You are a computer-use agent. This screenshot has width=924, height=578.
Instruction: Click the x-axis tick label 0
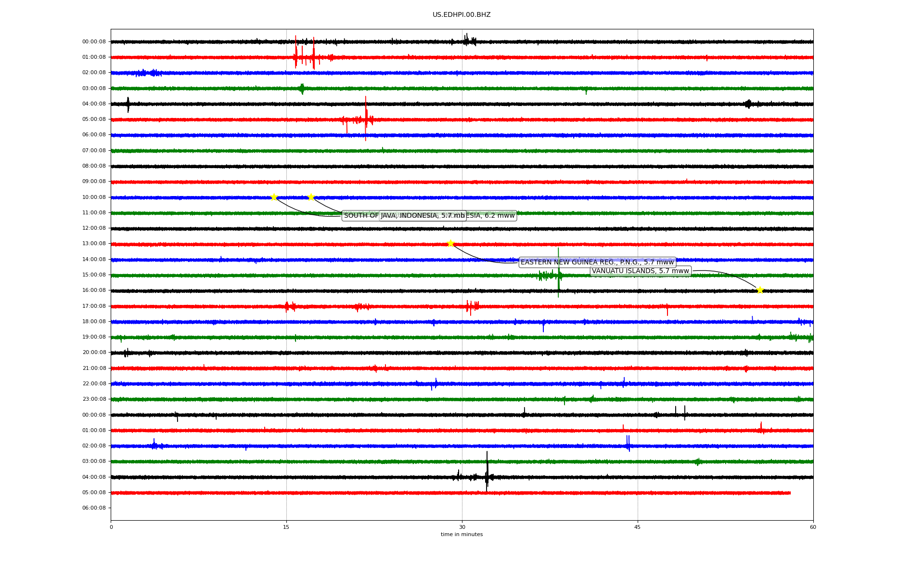111,527
